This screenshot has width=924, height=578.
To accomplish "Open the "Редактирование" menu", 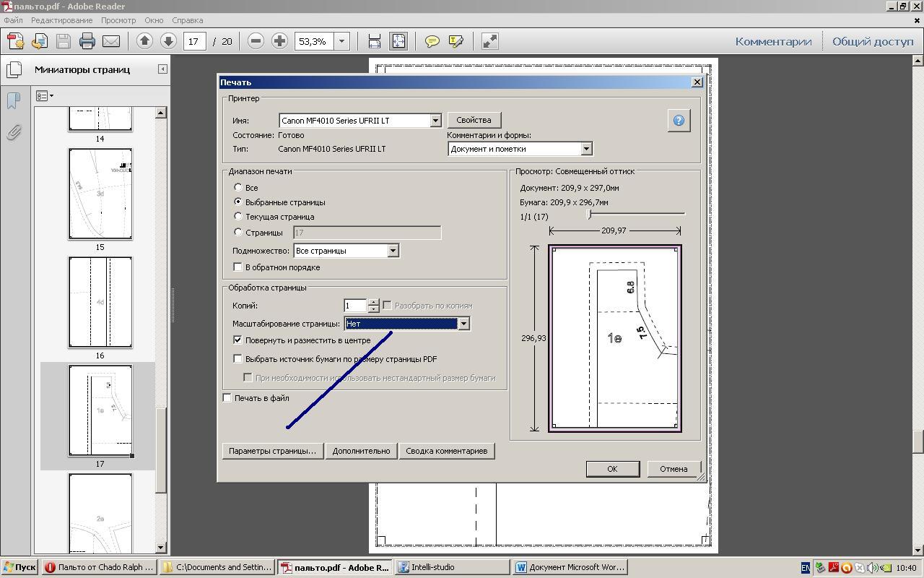I will 61,20.
